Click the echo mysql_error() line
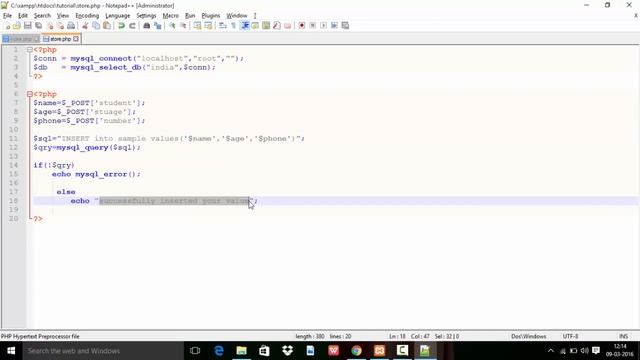 (96, 174)
